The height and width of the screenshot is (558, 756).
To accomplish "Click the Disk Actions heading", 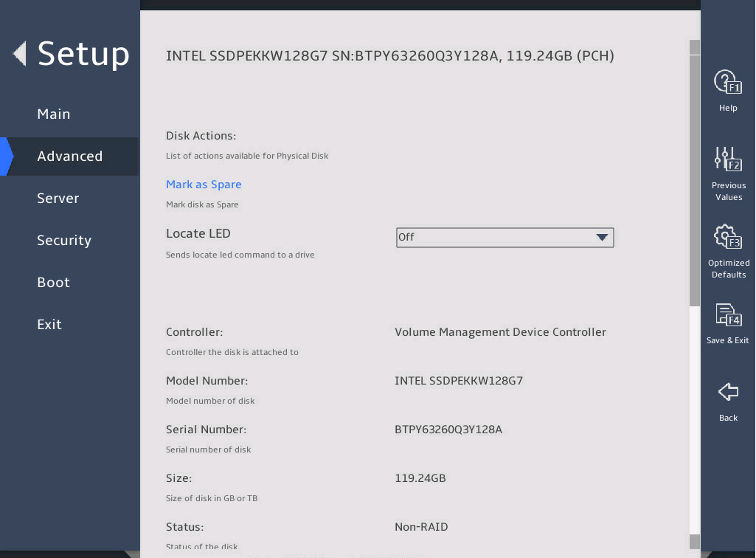I will 201,136.
